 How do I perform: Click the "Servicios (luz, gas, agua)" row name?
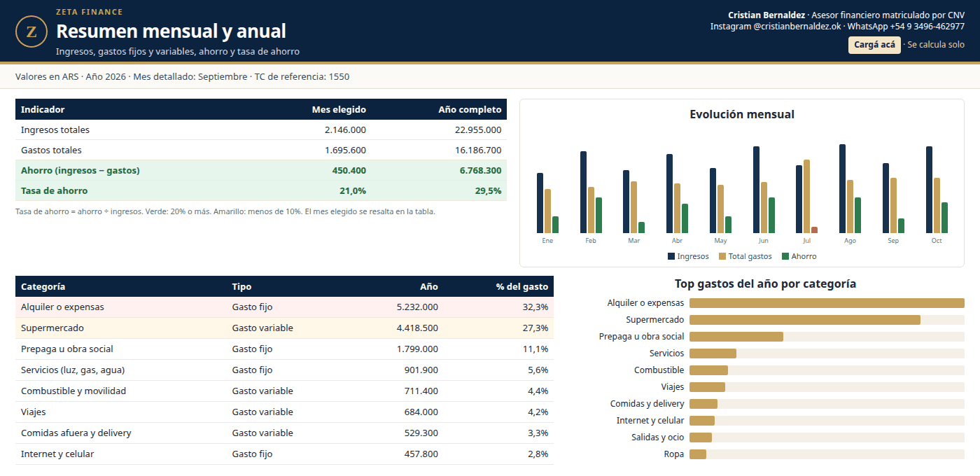tap(73, 370)
